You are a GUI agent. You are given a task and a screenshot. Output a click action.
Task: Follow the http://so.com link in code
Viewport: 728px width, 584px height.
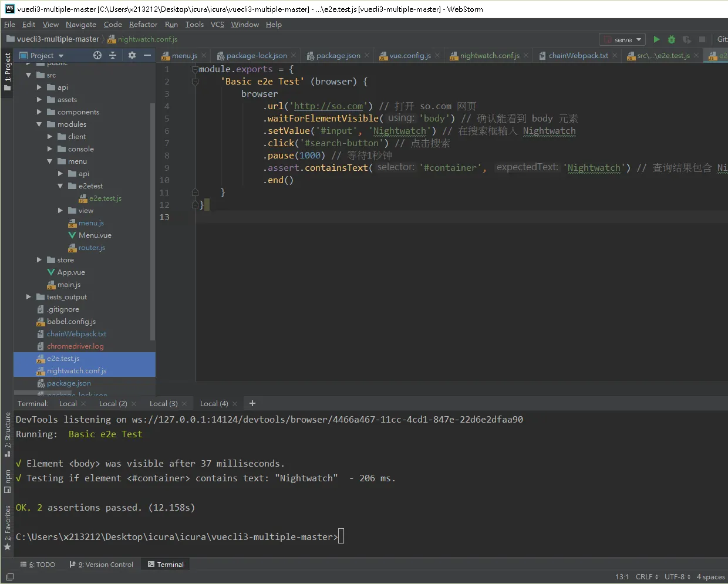[x=328, y=106]
